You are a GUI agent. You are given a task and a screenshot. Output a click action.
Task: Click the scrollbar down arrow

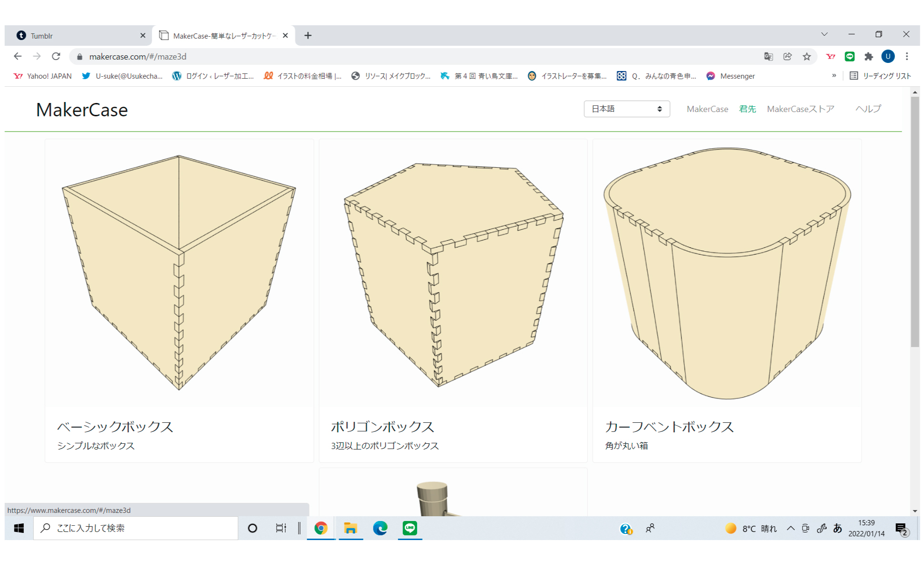click(914, 511)
